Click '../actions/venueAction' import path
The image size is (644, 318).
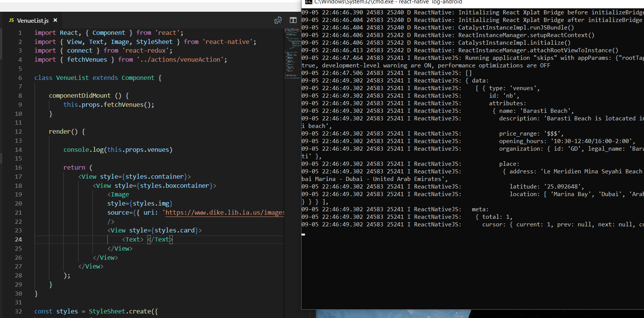pyautogui.click(x=180, y=59)
